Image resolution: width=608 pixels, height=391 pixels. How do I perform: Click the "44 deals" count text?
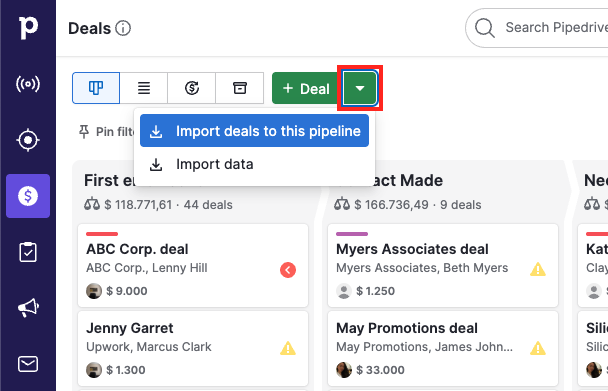click(208, 204)
